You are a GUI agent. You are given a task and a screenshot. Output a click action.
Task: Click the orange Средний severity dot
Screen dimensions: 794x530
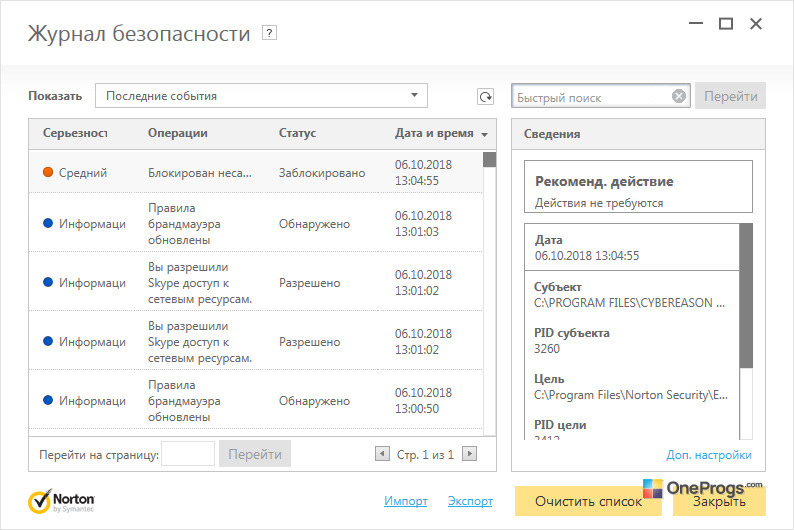click(x=48, y=172)
